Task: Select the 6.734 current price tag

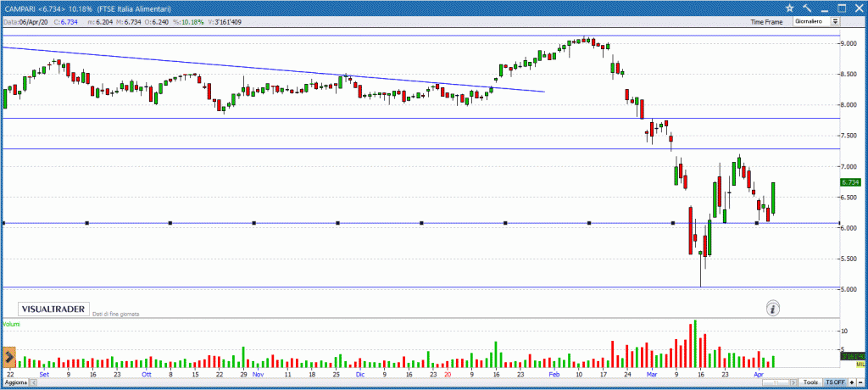Action: pos(849,182)
